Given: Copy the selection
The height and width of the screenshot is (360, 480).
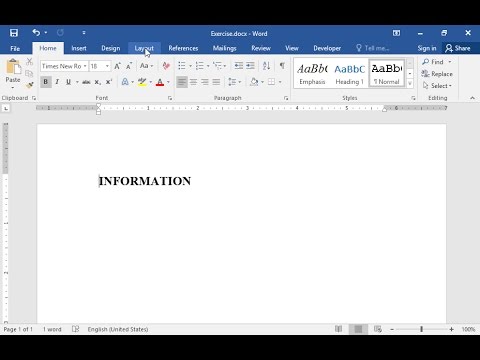Looking at the screenshot, I should (x=29, y=73).
